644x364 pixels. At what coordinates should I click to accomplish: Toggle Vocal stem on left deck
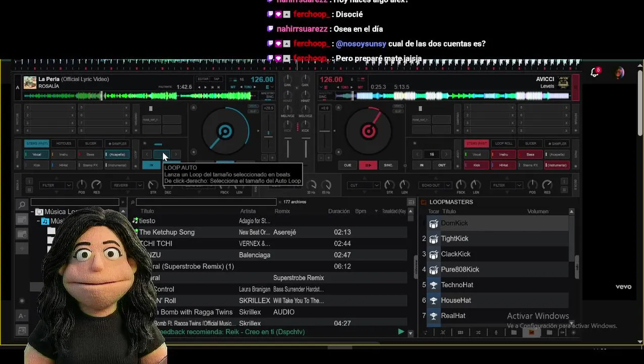(x=37, y=154)
